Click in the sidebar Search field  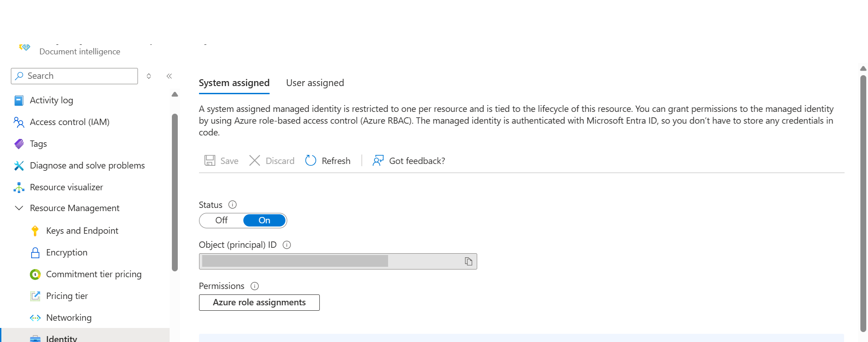click(x=74, y=76)
